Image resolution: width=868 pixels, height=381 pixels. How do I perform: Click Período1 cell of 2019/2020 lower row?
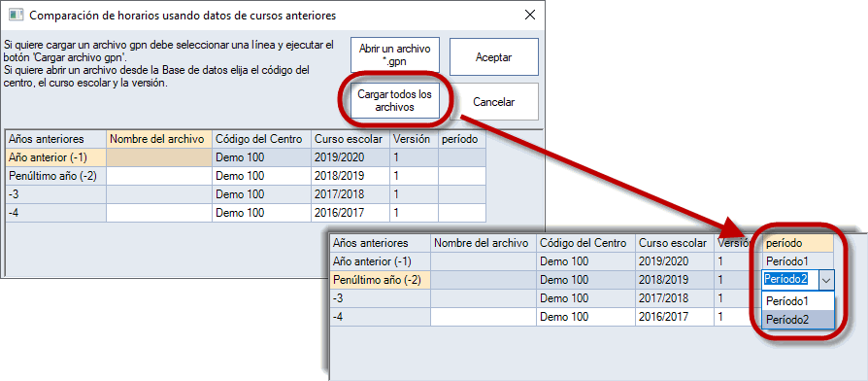tap(797, 261)
